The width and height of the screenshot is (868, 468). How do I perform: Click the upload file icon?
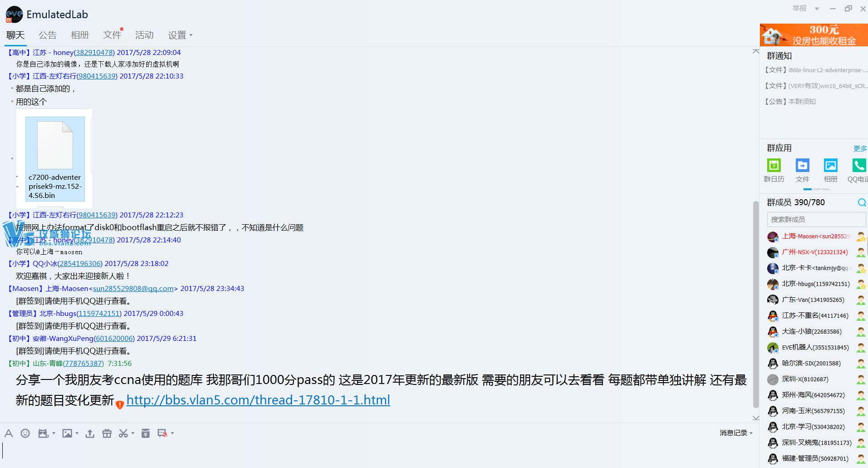90,434
